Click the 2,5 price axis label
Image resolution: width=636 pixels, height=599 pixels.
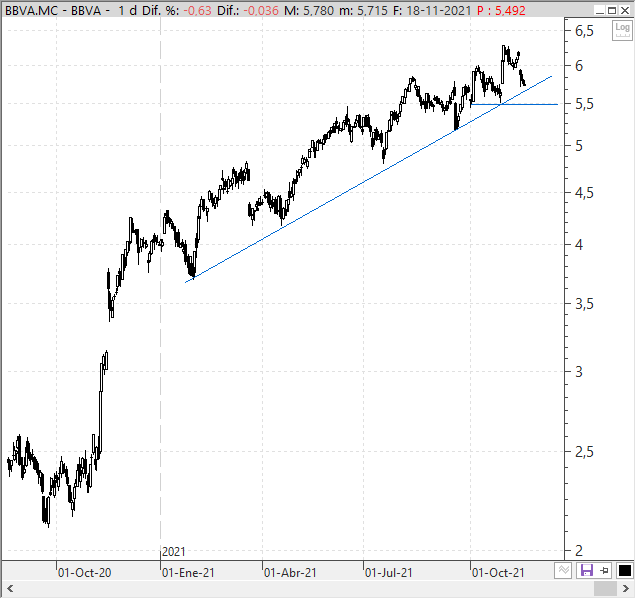click(584, 451)
